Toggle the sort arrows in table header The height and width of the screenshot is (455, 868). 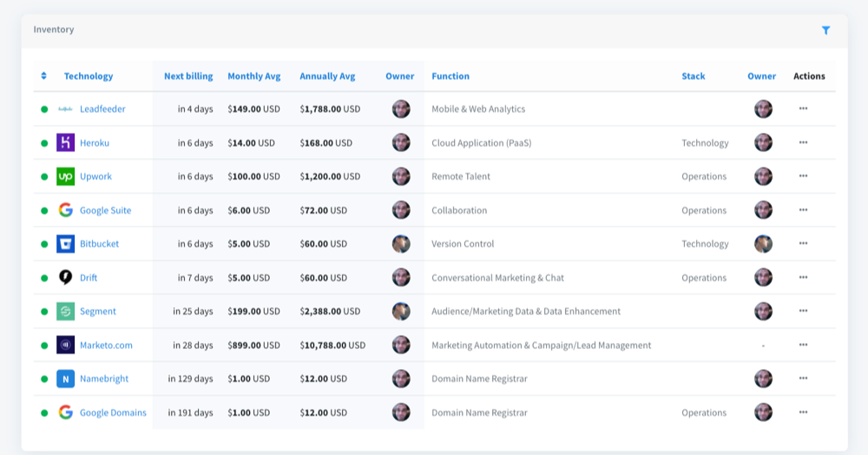tap(43, 76)
